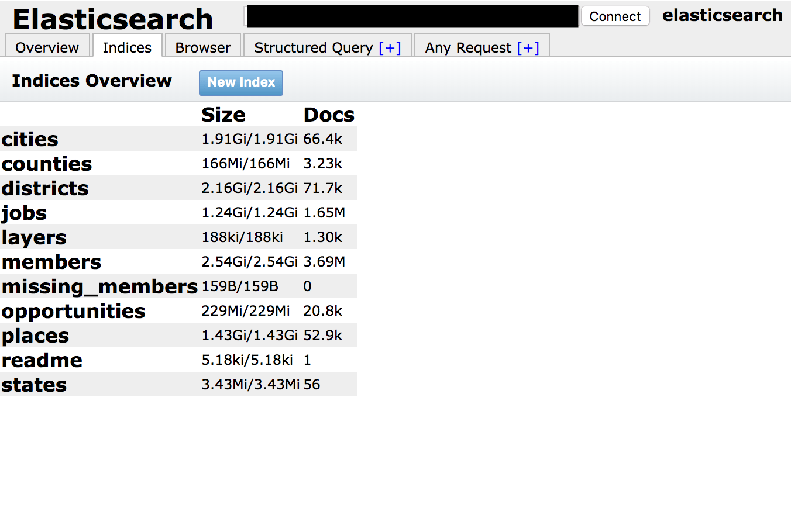791x532 pixels.
Task: Select the missing_members index name
Action: [99, 286]
